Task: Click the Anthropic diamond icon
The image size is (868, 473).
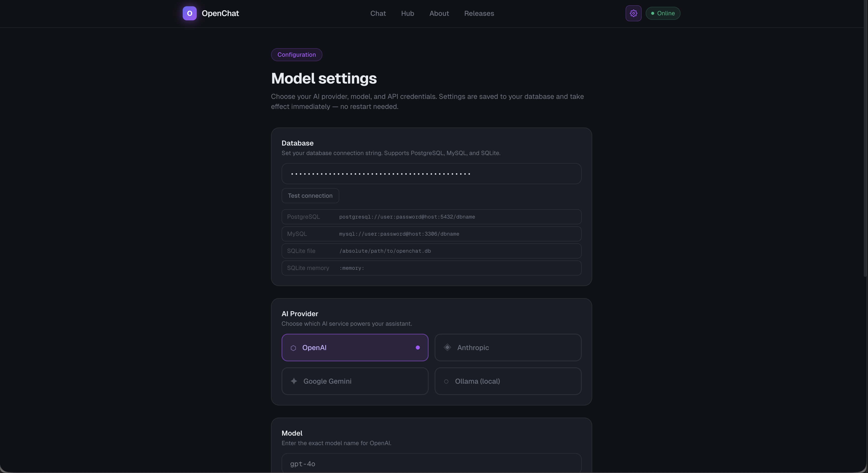Action: tap(447, 347)
